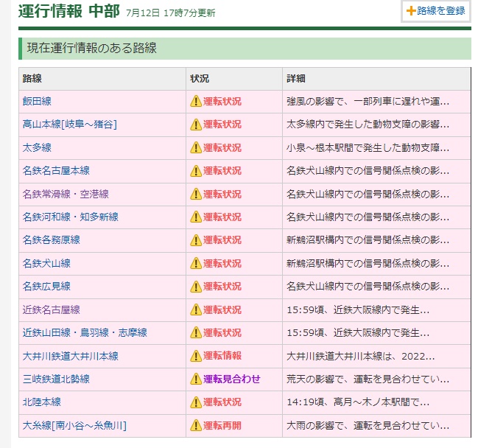Screen dimensions: 478x448
Task: Click 名鉄各務原線 detail 新鵜沼駅構内での信号関係点検
Action: point(368,240)
